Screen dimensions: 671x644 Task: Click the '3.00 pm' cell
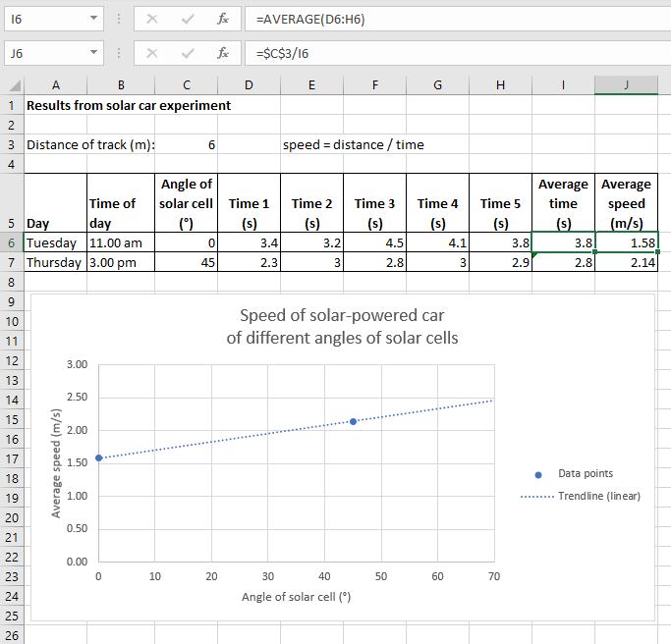click(121, 262)
